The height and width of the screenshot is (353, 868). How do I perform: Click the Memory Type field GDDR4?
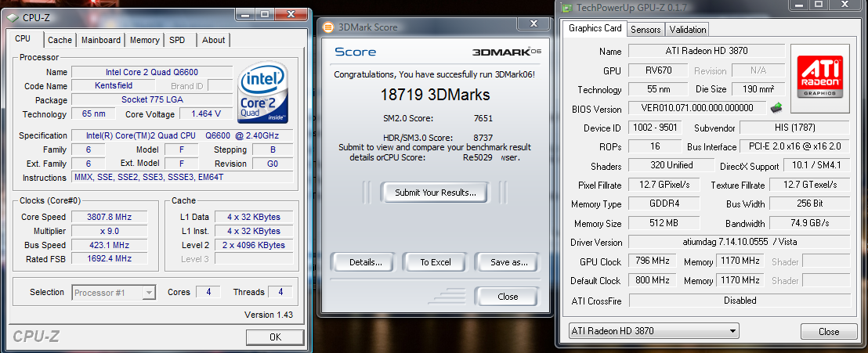[664, 204]
